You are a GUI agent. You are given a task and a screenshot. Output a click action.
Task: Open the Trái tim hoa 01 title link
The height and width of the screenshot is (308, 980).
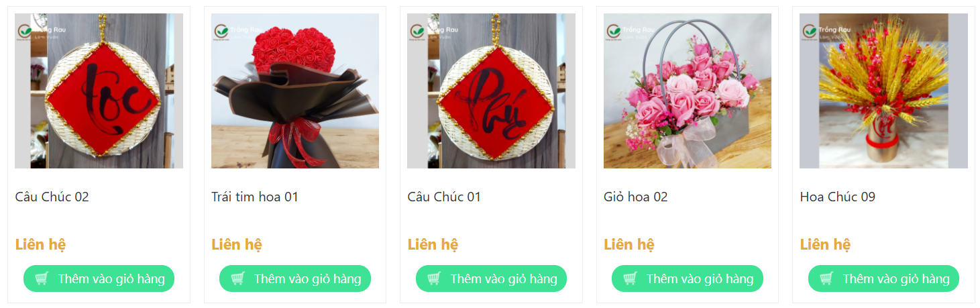255,197
